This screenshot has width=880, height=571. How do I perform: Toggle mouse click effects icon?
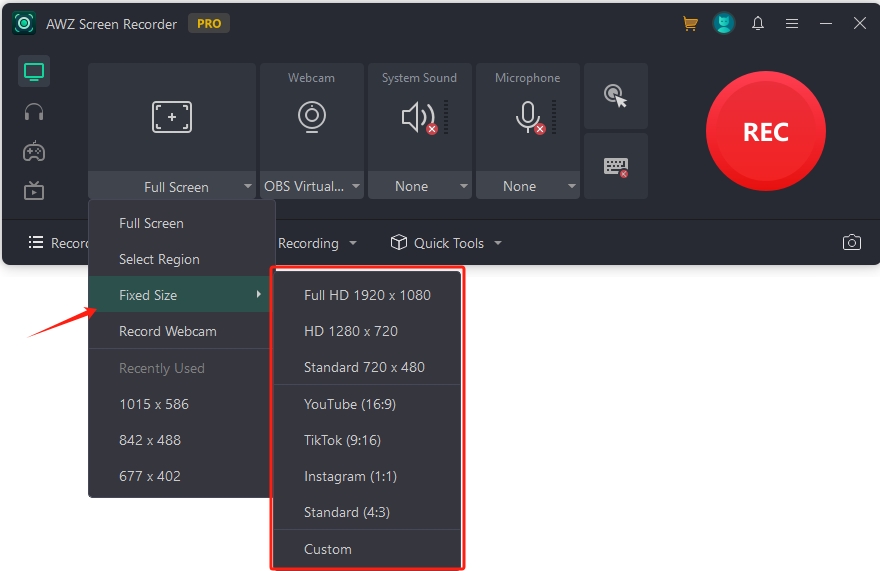tap(616, 96)
